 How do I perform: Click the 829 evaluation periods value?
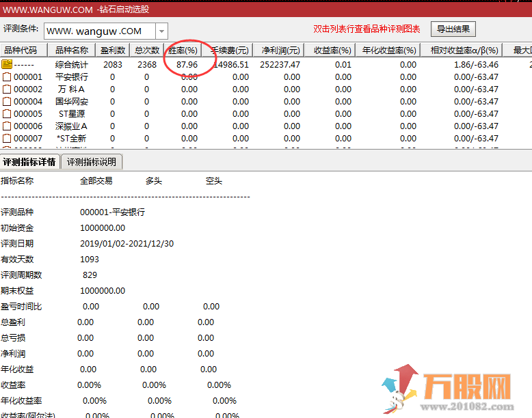point(90,275)
